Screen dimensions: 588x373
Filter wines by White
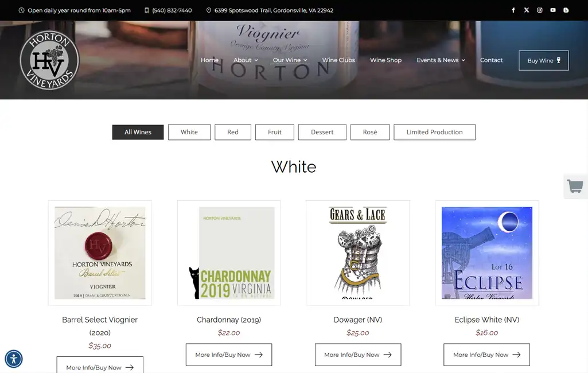tap(189, 132)
